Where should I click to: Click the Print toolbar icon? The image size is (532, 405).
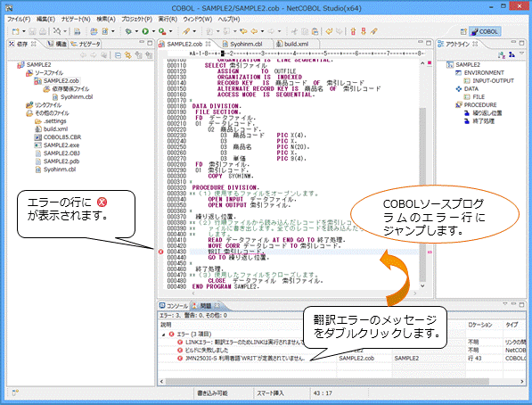(43, 31)
